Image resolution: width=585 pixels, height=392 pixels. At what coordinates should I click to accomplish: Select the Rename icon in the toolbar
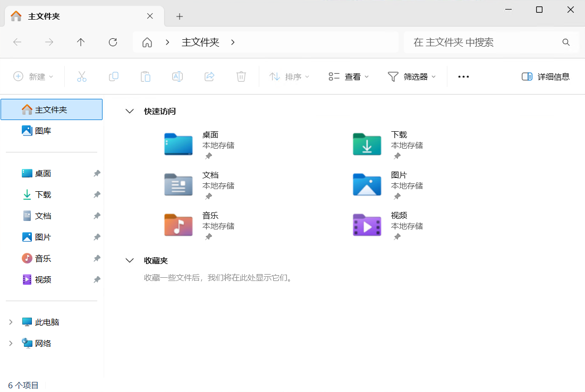point(177,76)
